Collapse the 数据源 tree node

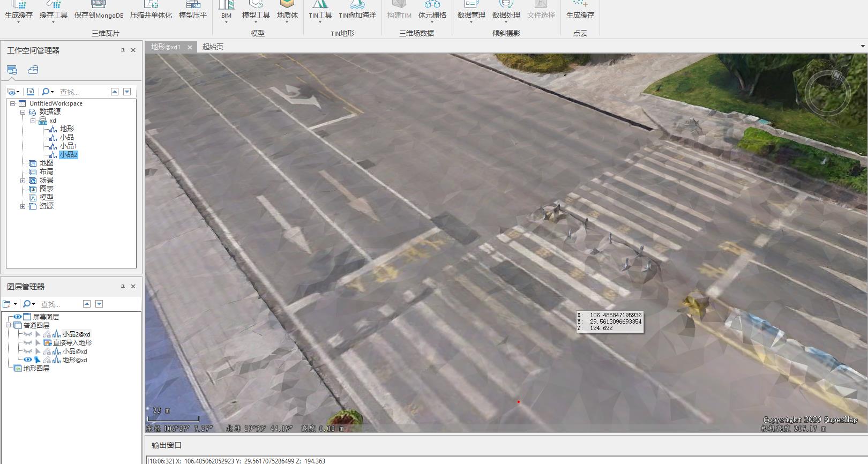(23, 112)
